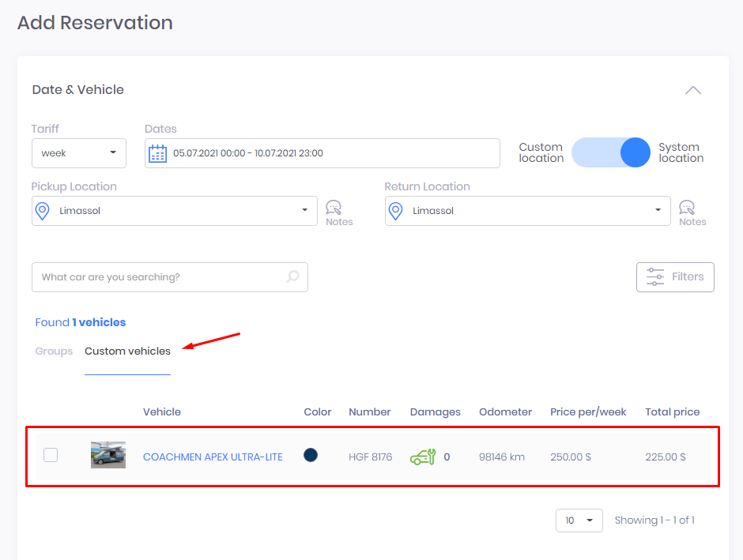Click the vehicle thumbnail image

tap(108, 455)
